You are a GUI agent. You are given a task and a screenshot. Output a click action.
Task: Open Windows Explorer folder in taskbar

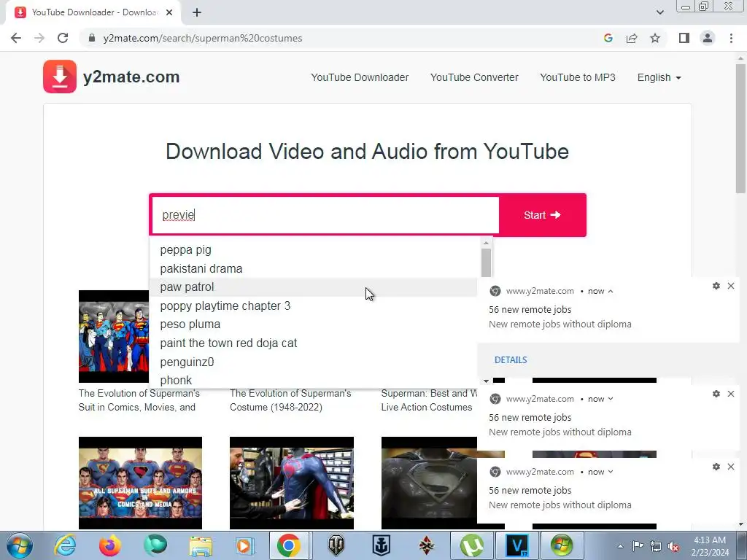201,545
